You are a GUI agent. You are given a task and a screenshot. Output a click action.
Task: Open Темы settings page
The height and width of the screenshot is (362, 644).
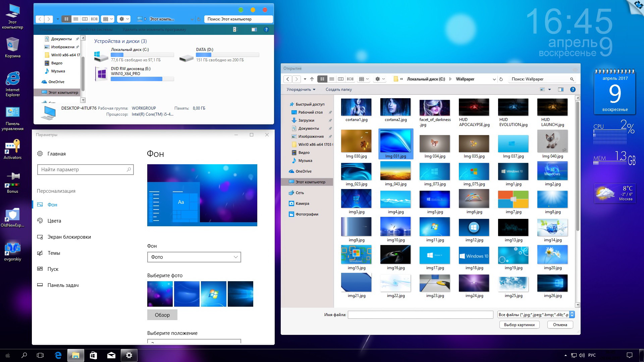54,253
